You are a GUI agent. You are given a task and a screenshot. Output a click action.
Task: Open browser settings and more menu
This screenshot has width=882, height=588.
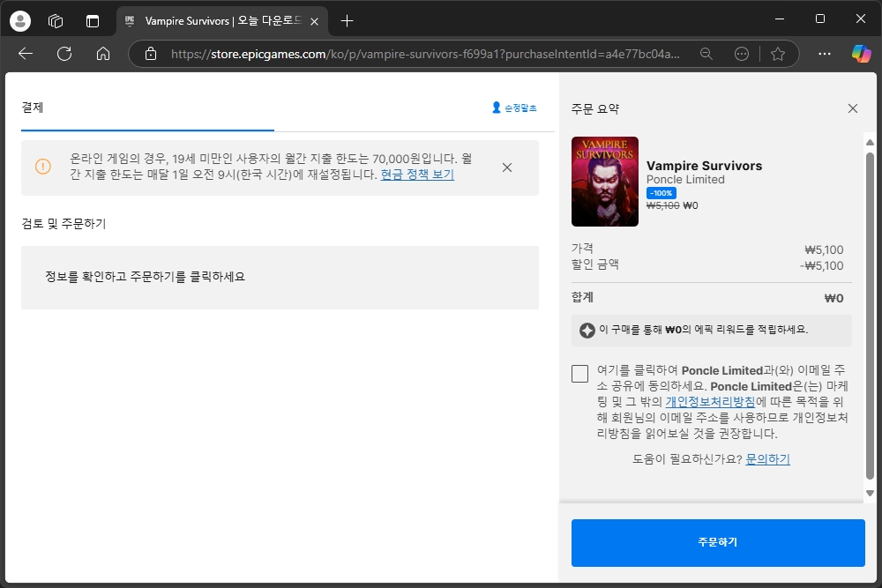825,54
